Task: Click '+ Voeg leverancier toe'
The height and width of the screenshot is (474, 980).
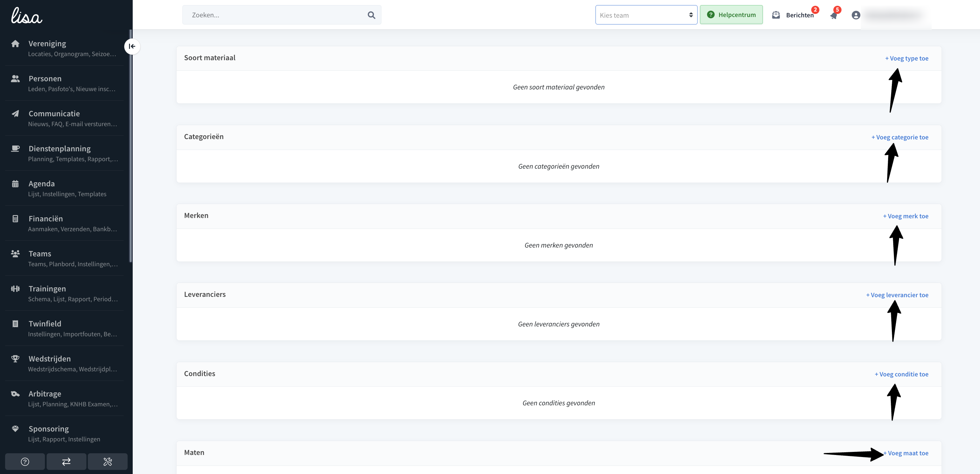Action: point(897,295)
